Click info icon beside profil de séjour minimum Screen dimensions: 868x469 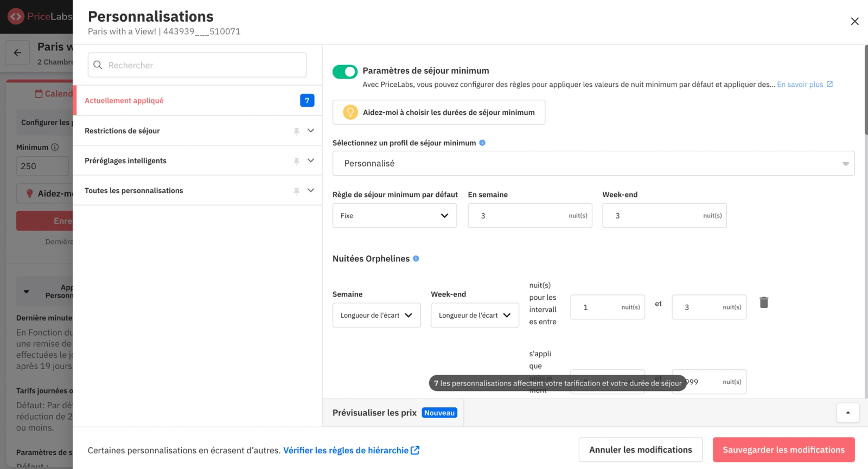point(482,143)
